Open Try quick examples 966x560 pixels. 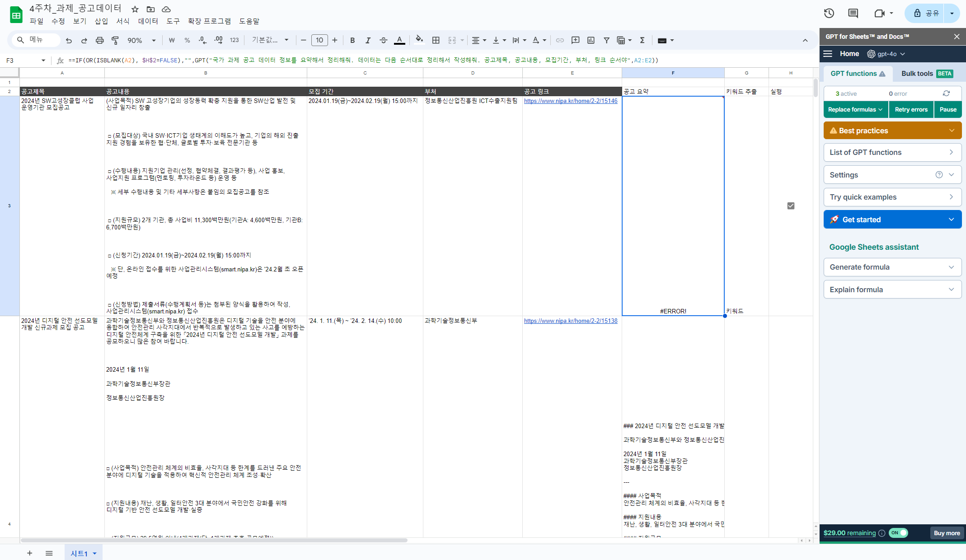pos(892,197)
